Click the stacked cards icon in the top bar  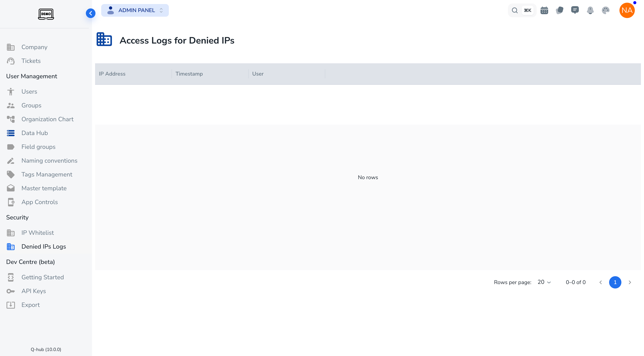(559, 10)
